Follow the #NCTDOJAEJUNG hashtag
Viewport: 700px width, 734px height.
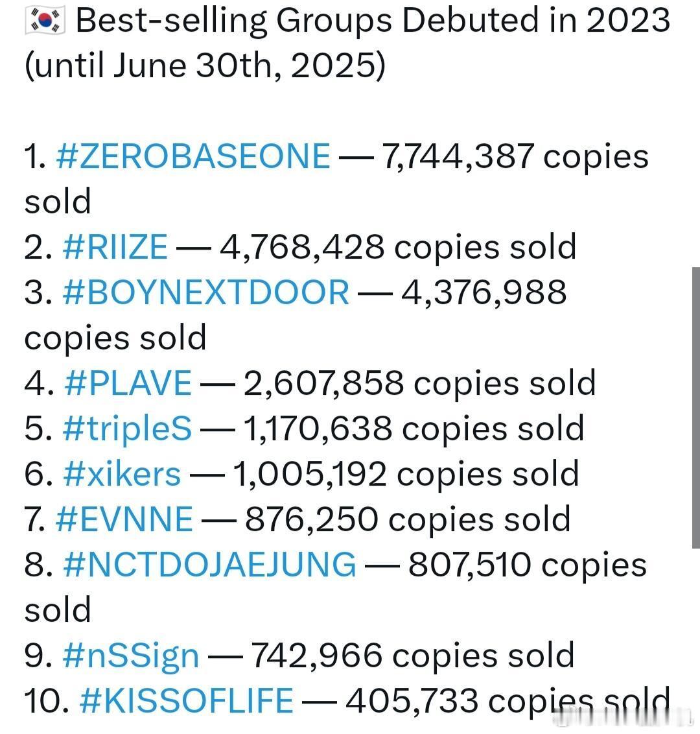[209, 564]
